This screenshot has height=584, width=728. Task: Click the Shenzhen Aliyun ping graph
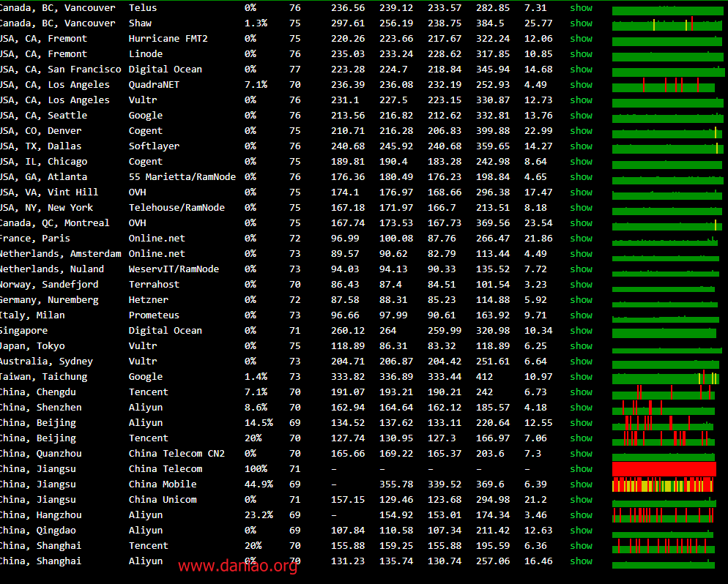[x=664, y=408]
